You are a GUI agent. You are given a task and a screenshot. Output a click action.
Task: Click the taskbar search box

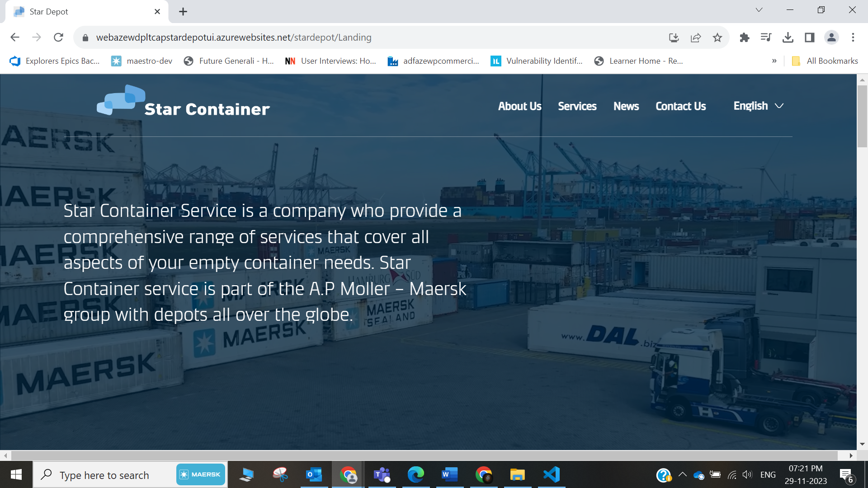[130, 475]
